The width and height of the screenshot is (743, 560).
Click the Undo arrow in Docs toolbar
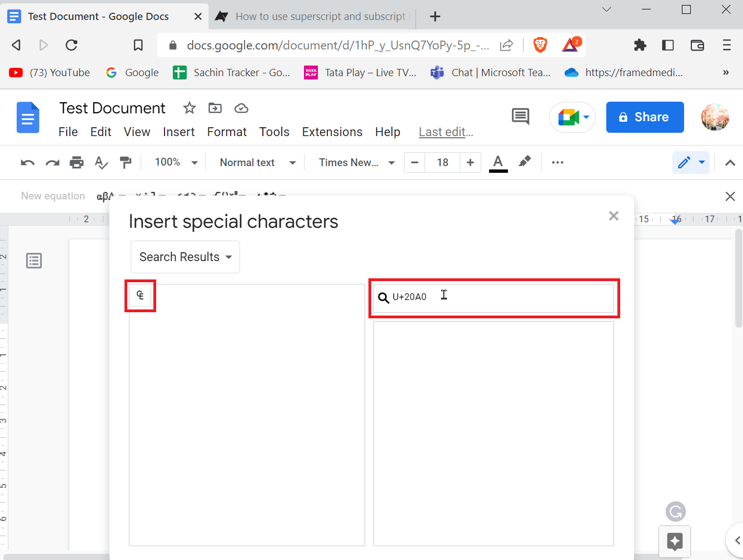(x=27, y=163)
